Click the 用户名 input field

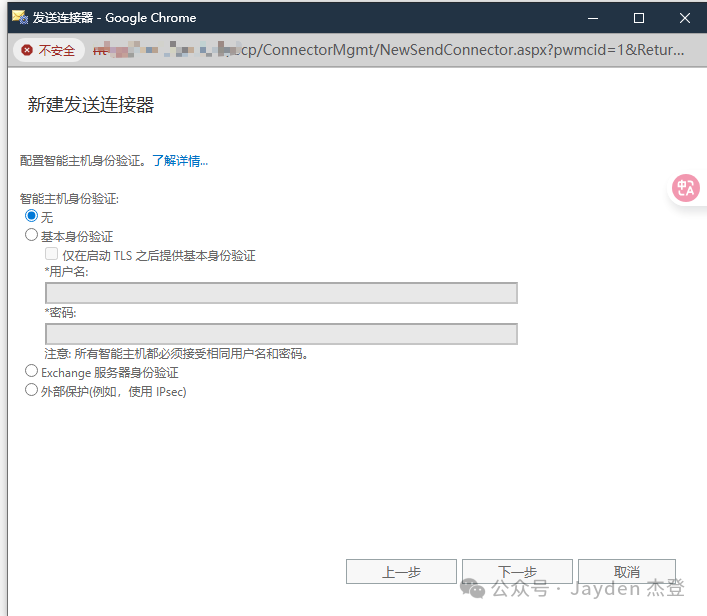(x=281, y=293)
